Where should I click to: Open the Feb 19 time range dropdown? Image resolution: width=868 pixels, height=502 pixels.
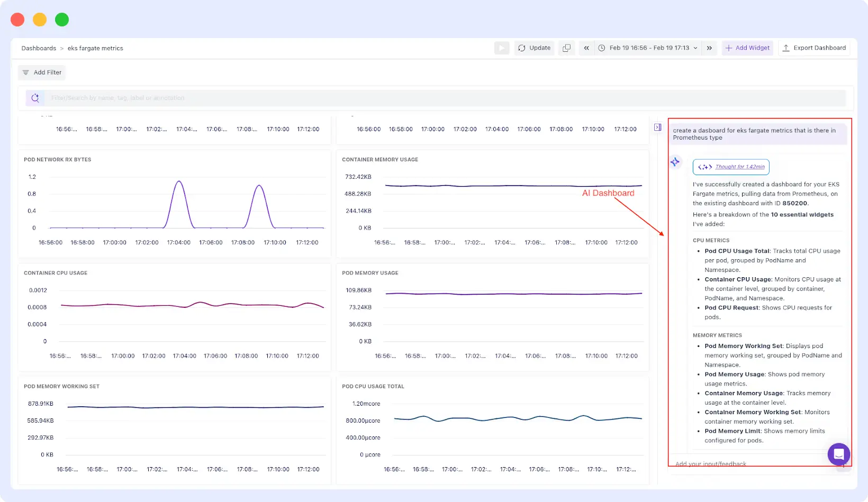pos(649,48)
